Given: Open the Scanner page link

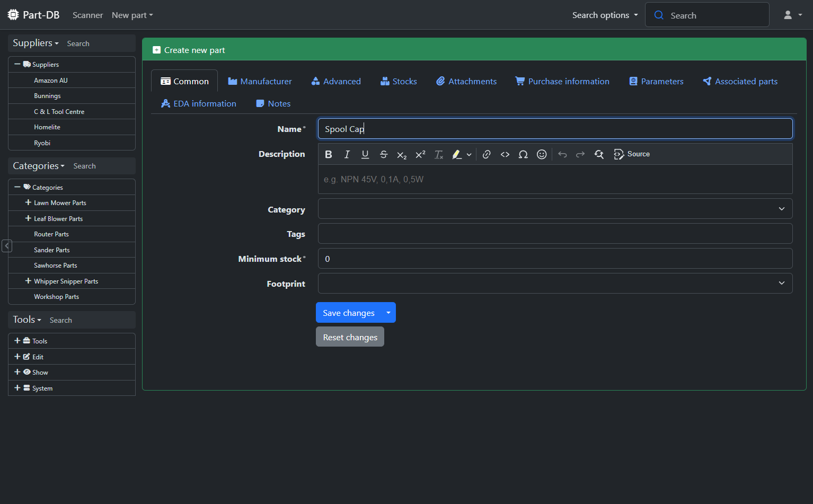Looking at the screenshot, I should point(88,15).
